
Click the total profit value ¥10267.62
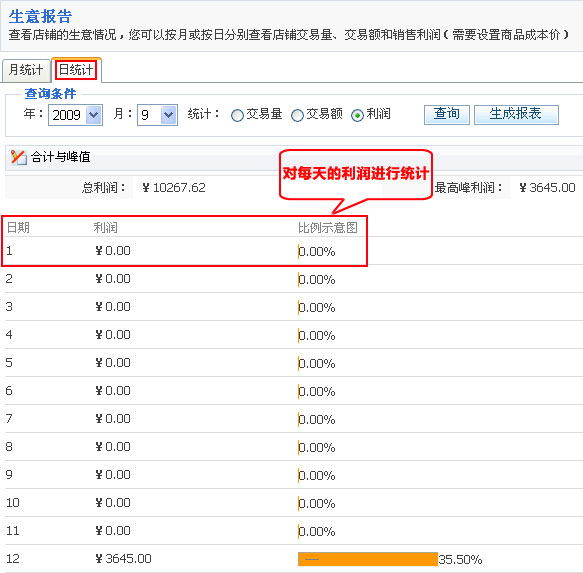click(174, 188)
